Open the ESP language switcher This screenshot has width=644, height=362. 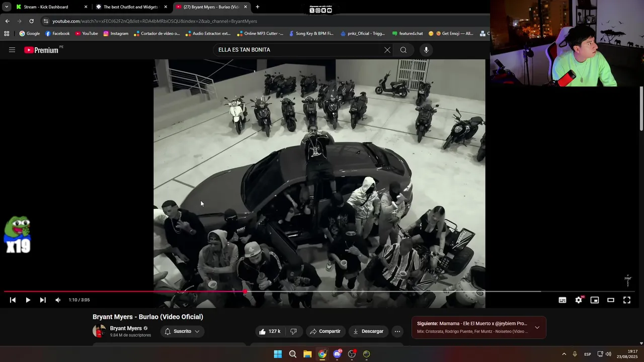[x=588, y=354]
